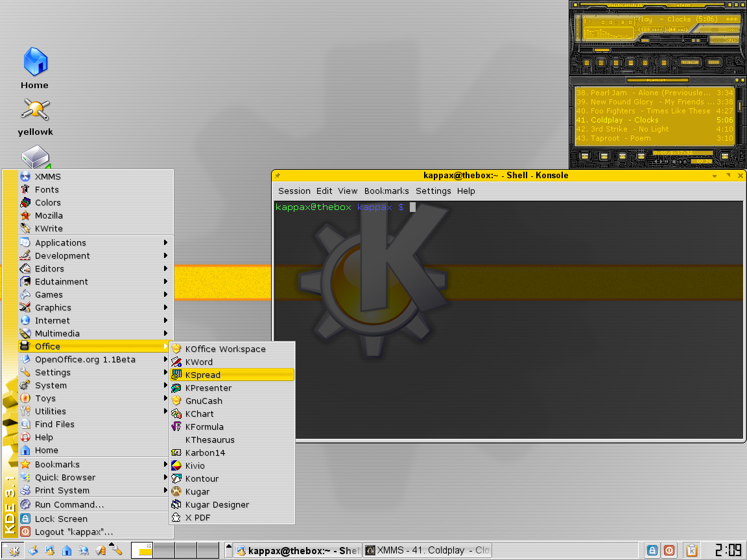Launch KPresenter from the Office submenu
747x560 pixels.
point(232,388)
